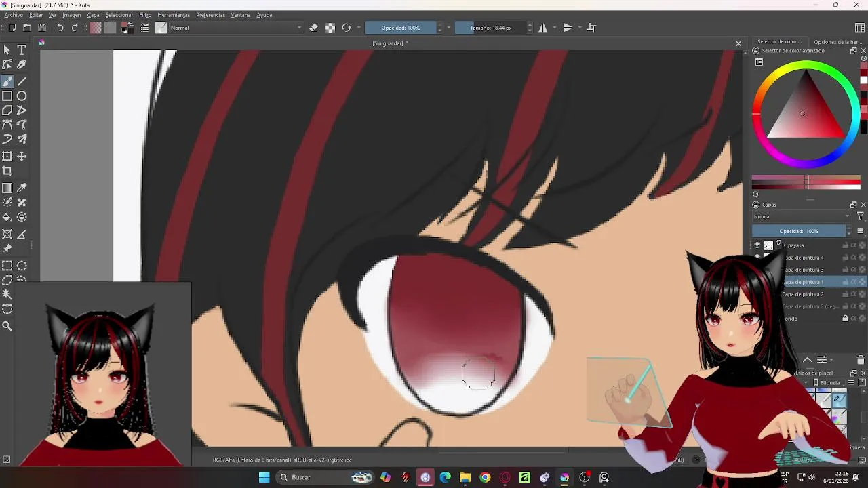Image resolution: width=868 pixels, height=488 pixels.
Task: Select the Multibrush tool
Action: point(22,140)
